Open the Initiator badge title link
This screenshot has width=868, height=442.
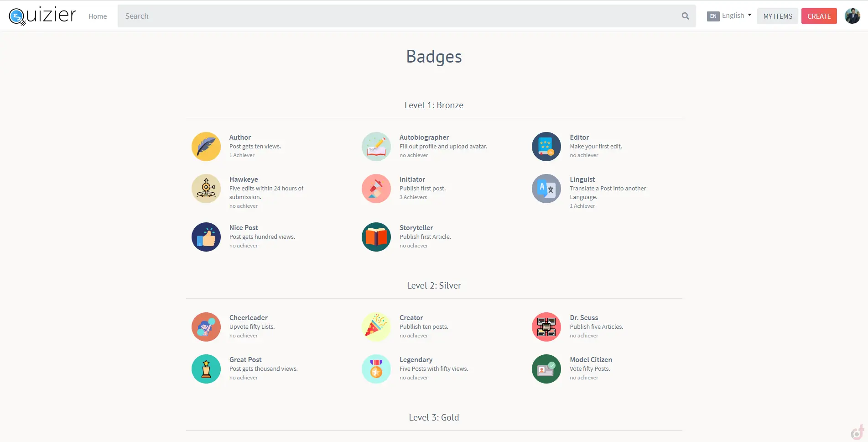click(x=412, y=179)
